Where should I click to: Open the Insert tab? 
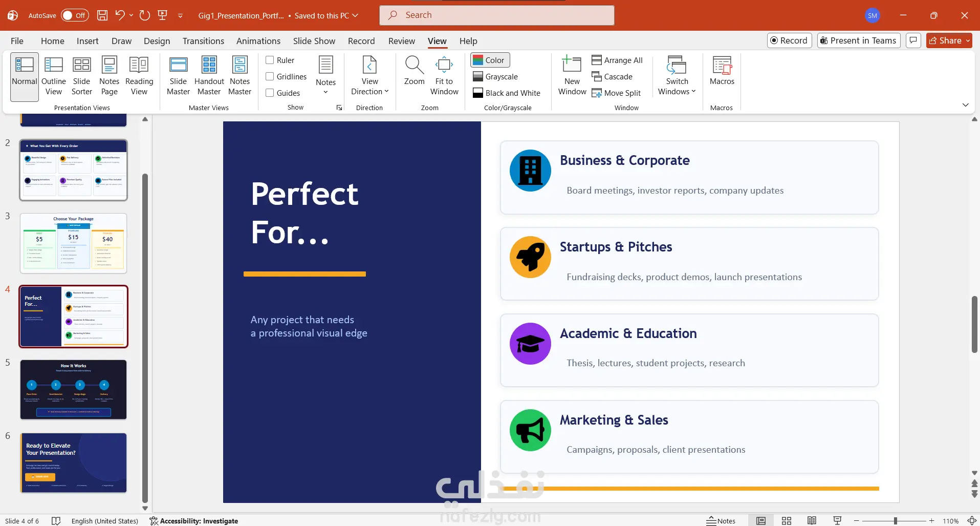point(88,41)
